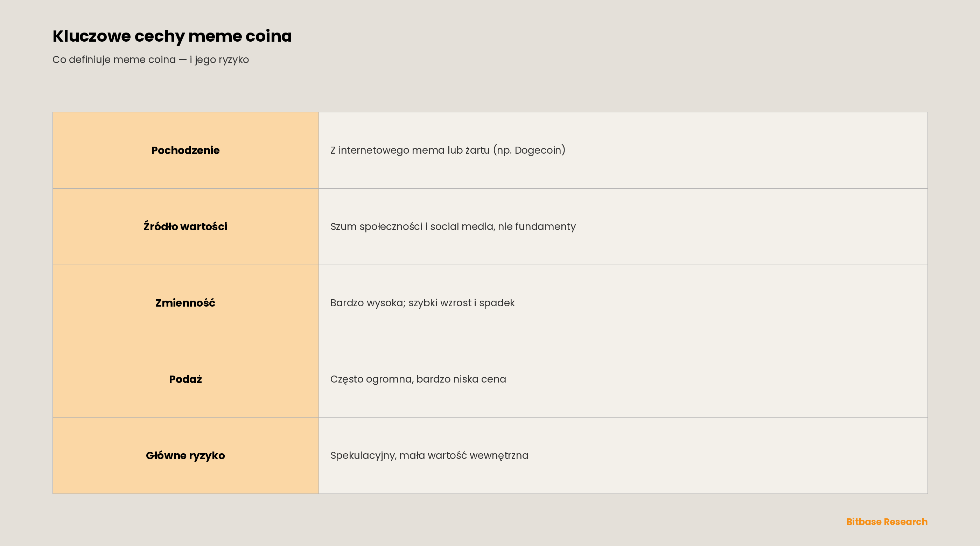
Task: Open the 'Bitbase Research' footer link
Action: [x=887, y=521]
